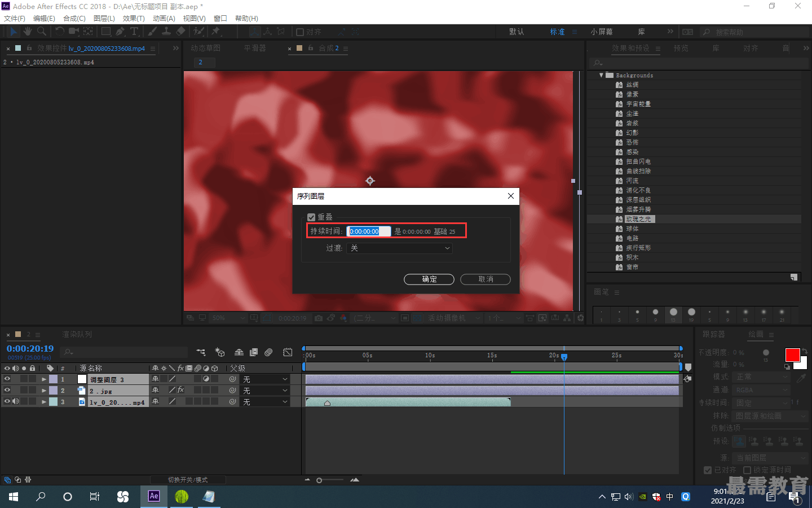Click the 持续时间 duration input field
Screen dimensions: 812x508
click(368, 231)
